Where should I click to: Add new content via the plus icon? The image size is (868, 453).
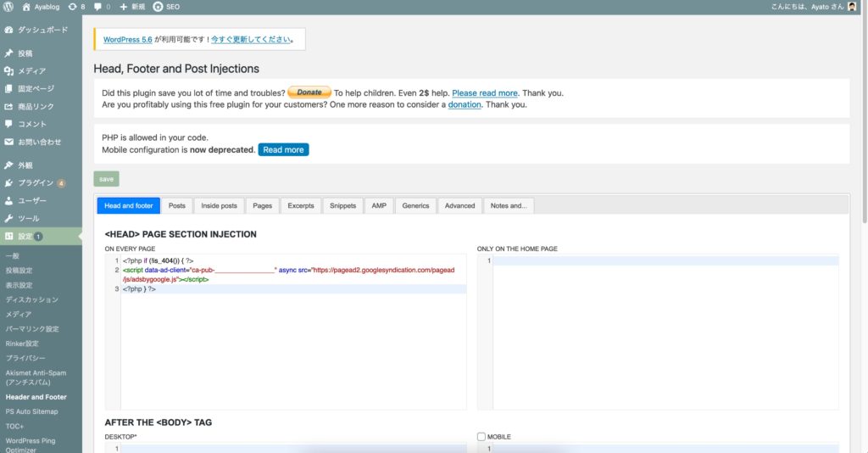[124, 7]
